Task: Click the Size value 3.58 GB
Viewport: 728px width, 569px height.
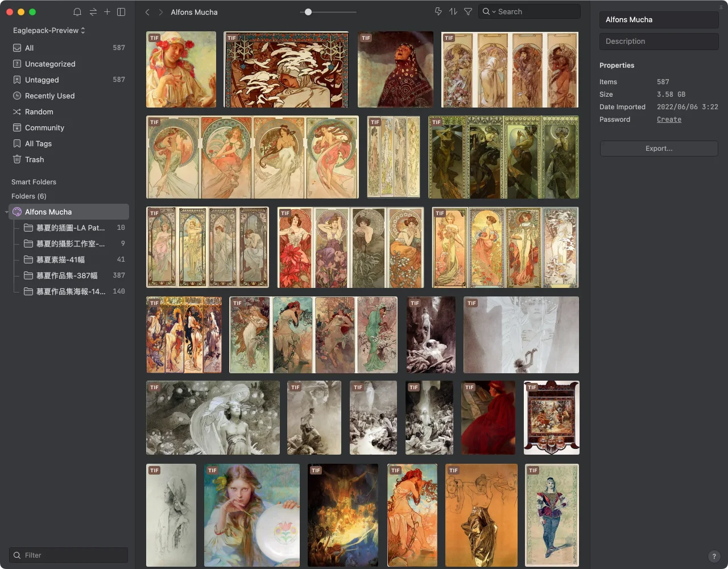Action: pos(671,94)
